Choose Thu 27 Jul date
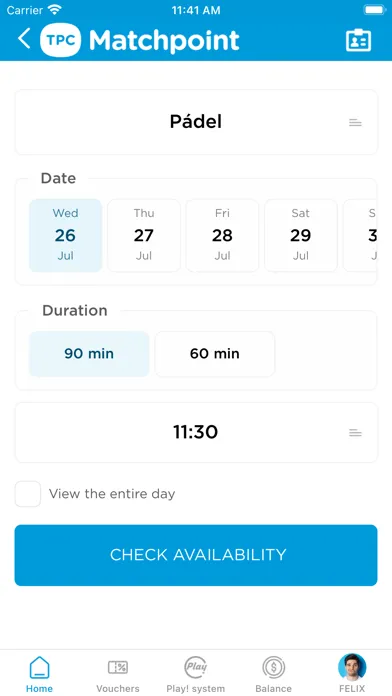 coord(144,235)
